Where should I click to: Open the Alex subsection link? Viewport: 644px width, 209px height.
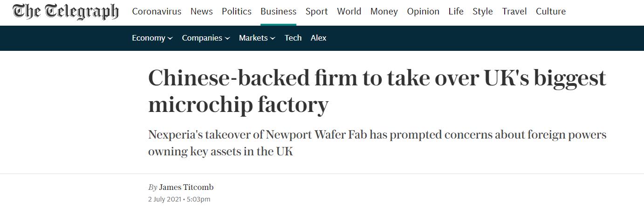(318, 38)
